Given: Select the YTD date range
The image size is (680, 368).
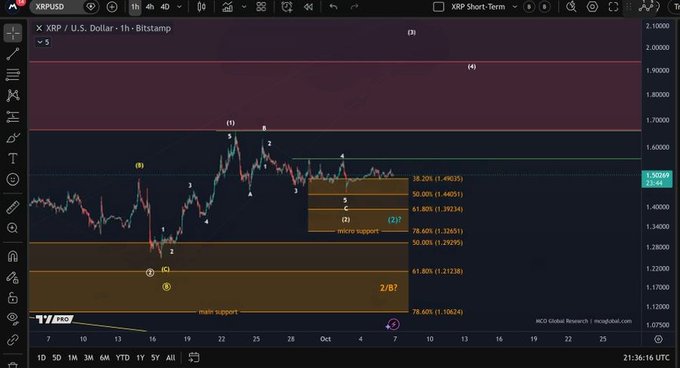Looking at the screenshot, I should point(122,358).
